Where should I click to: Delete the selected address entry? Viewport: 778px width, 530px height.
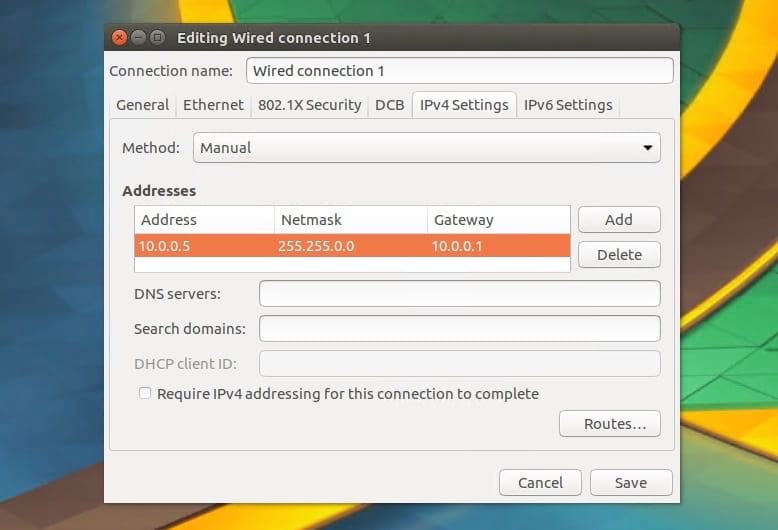pos(619,255)
